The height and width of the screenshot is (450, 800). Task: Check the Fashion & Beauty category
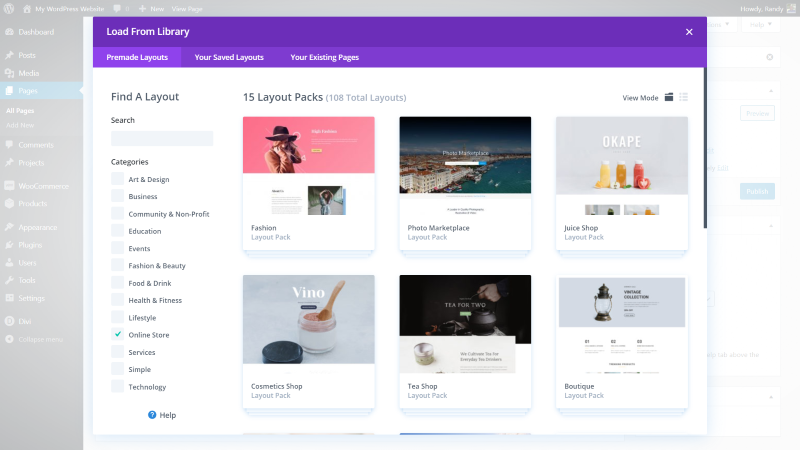117,265
